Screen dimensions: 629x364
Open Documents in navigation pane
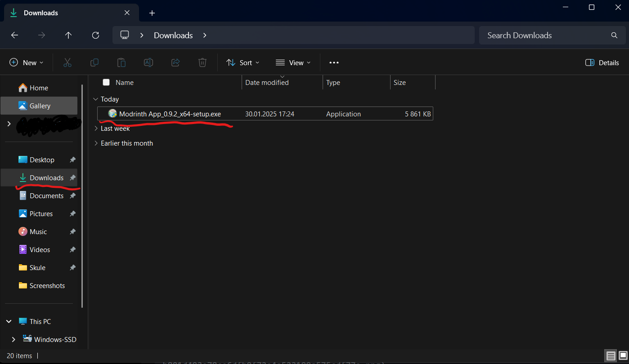click(x=39, y=196)
